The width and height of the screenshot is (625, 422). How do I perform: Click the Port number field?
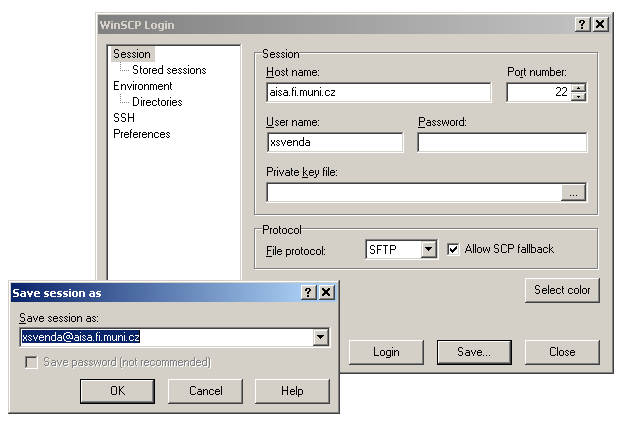click(539, 92)
